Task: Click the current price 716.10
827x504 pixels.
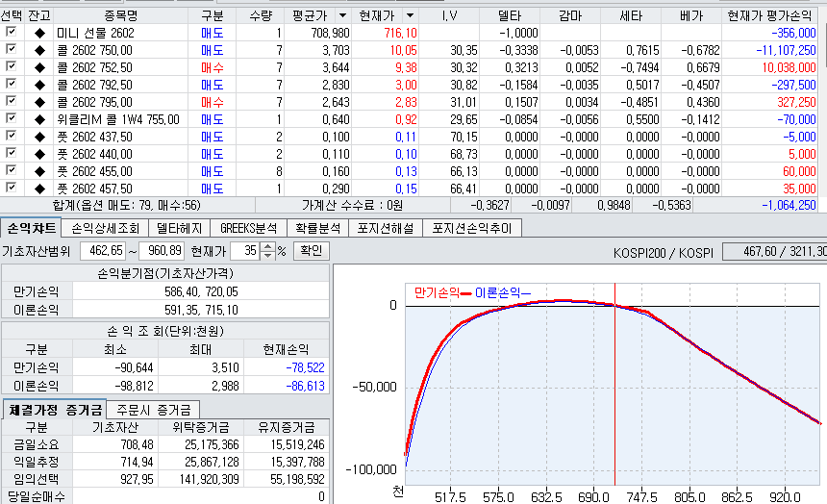Action: (x=400, y=34)
